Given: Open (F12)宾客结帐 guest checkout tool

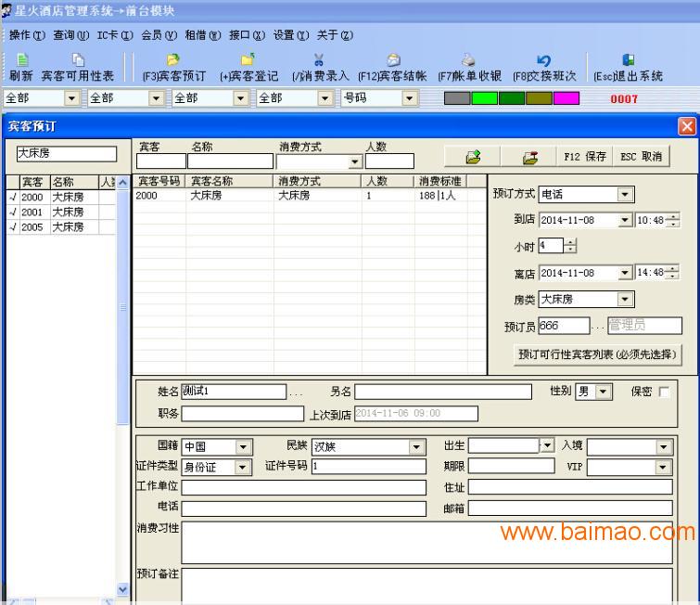Looking at the screenshot, I should click(x=392, y=68).
